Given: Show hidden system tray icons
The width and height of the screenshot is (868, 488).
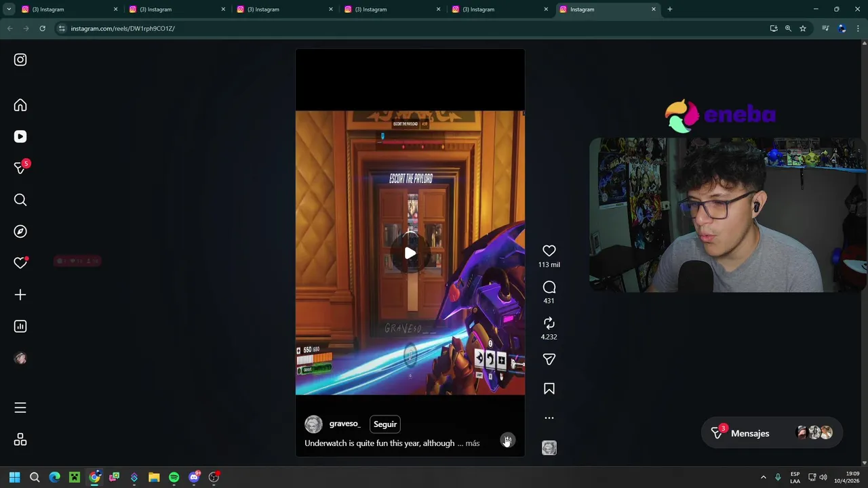Looking at the screenshot, I should pos(763,477).
